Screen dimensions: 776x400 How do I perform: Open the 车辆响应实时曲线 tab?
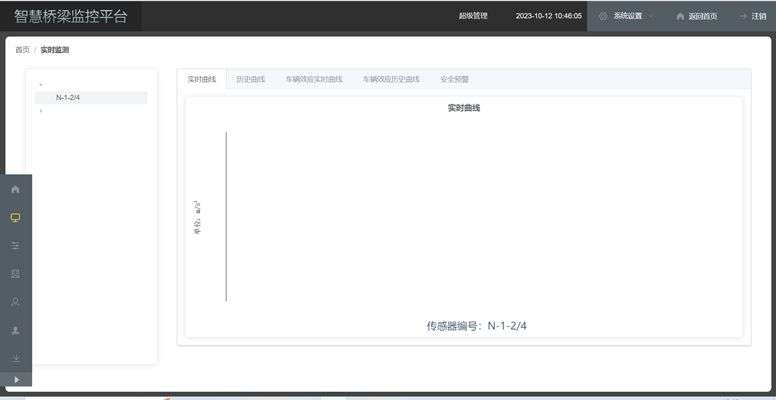[x=313, y=79]
